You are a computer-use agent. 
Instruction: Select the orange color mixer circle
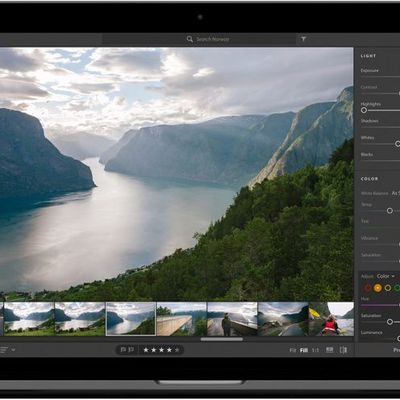point(377,288)
